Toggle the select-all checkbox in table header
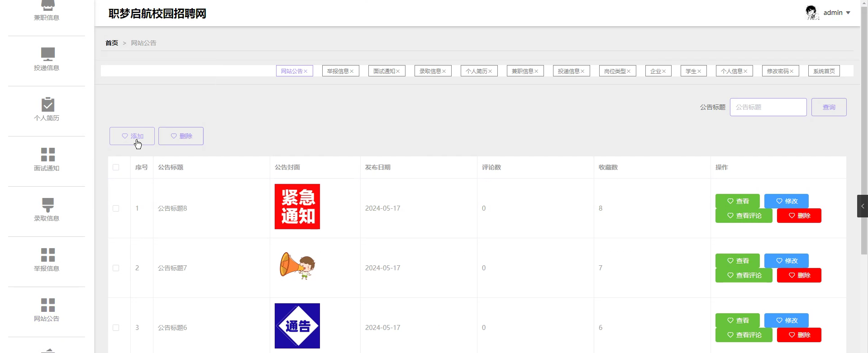The image size is (868, 353). pos(116,167)
